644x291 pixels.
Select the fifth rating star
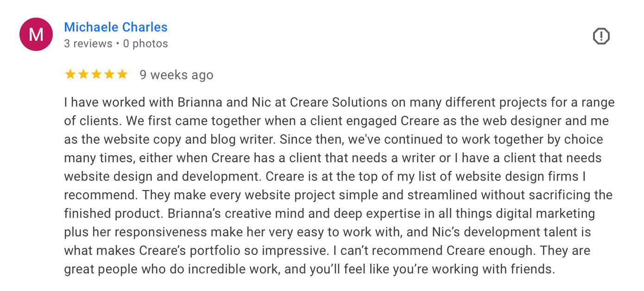123,74
